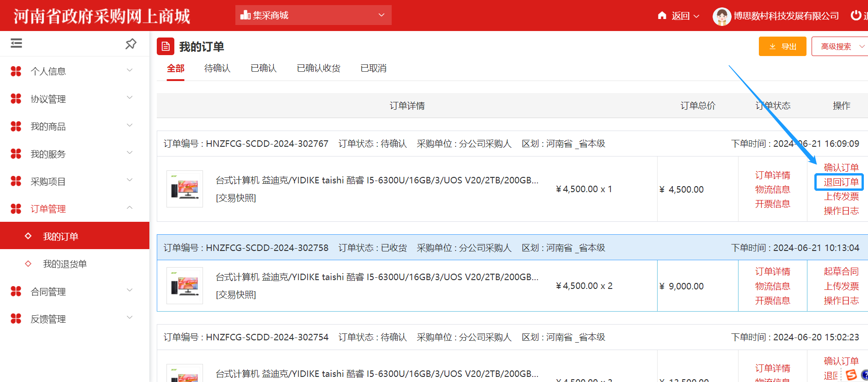Expand the 反馈管理 section chevron

[x=130, y=318]
